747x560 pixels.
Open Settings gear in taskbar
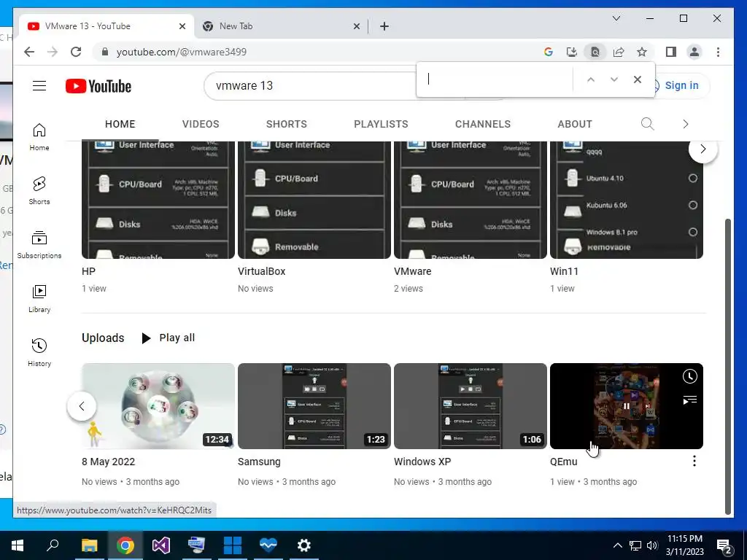pyautogui.click(x=304, y=545)
